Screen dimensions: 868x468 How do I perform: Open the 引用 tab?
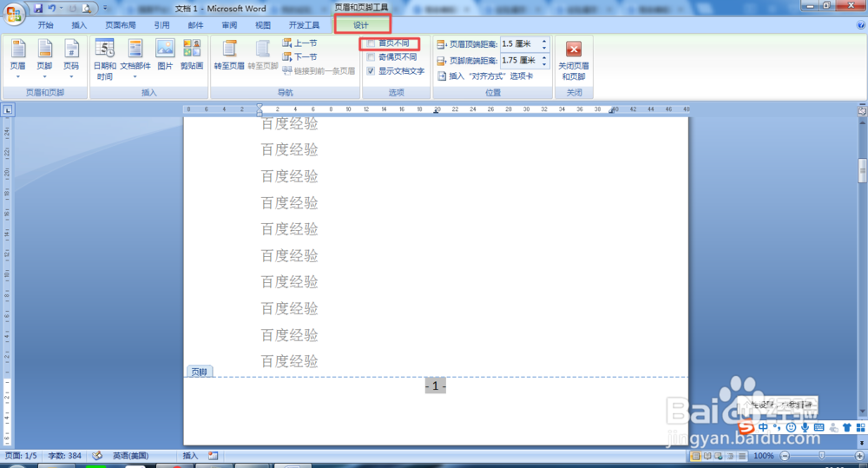pyautogui.click(x=161, y=25)
